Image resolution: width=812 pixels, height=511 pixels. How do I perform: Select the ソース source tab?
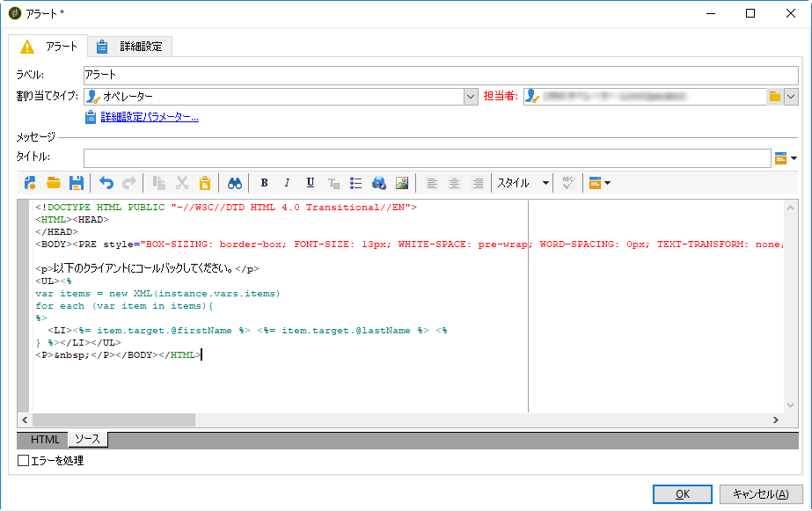[x=87, y=439]
